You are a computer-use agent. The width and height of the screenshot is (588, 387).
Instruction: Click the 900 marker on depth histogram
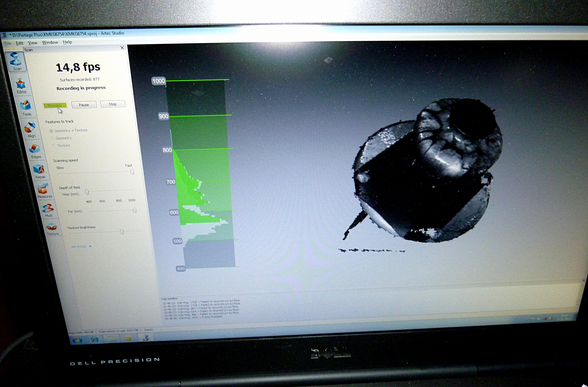(x=163, y=116)
